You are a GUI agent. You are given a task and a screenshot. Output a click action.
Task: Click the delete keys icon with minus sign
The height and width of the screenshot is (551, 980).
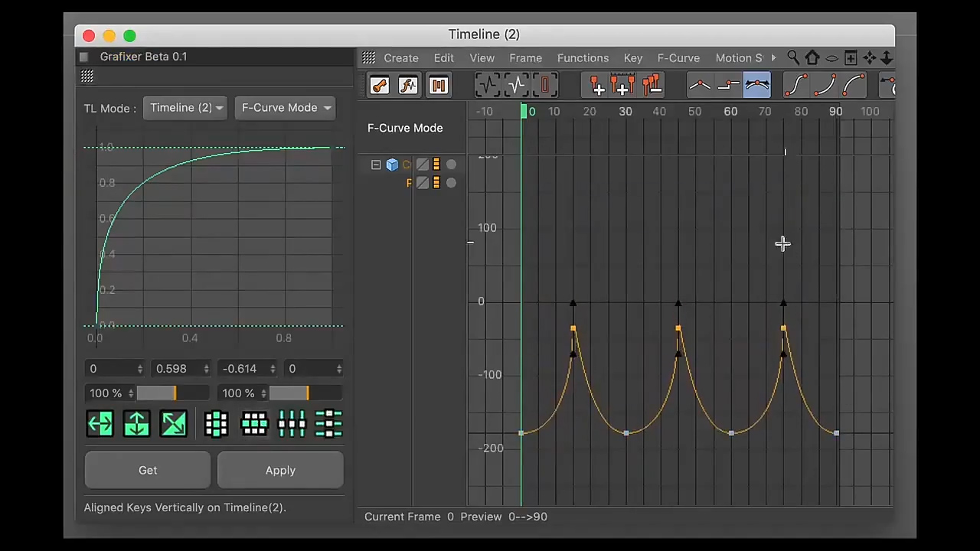tap(652, 85)
